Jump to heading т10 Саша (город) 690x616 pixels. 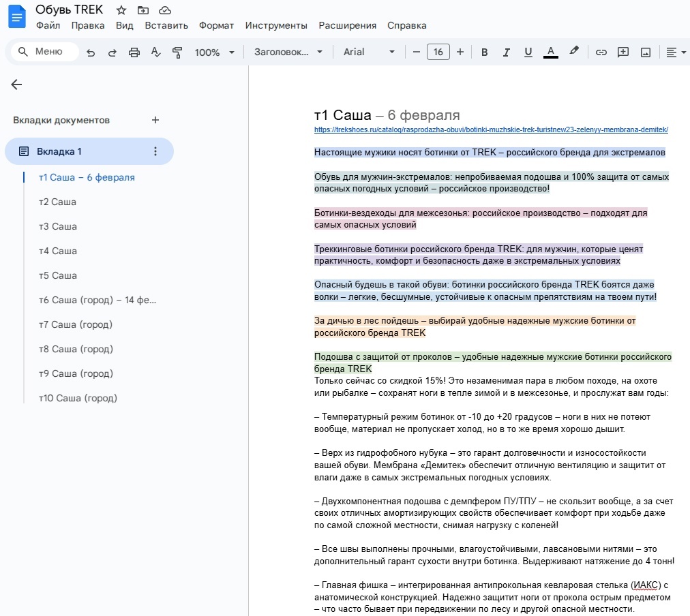click(x=78, y=399)
